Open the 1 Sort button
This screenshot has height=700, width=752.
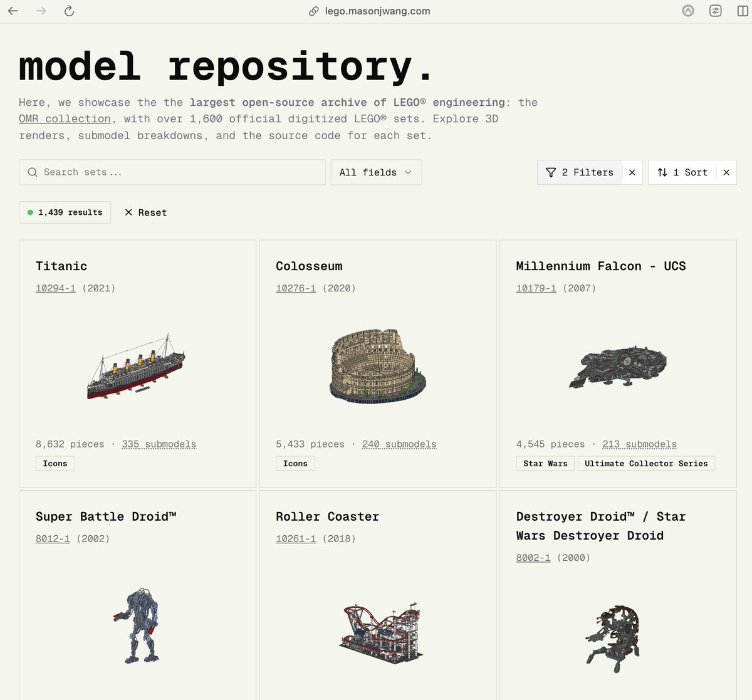coord(682,172)
